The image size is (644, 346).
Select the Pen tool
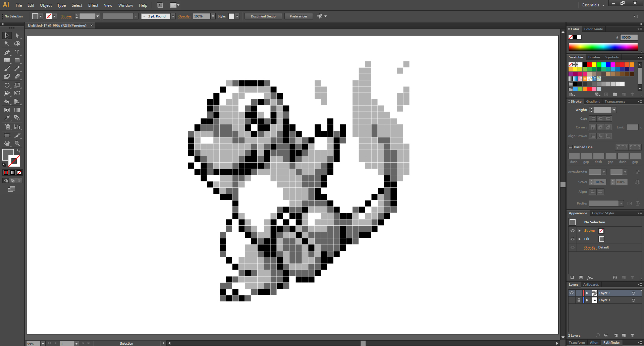[x=7, y=52]
